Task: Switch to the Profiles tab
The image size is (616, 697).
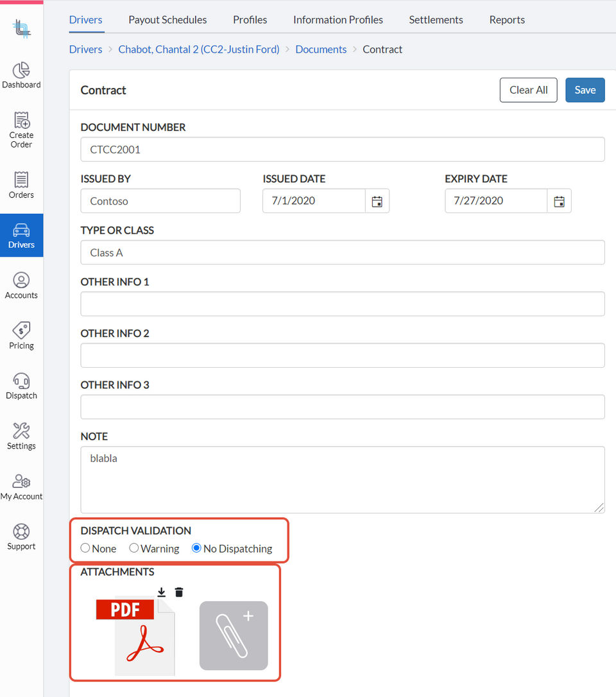Action: [x=250, y=20]
